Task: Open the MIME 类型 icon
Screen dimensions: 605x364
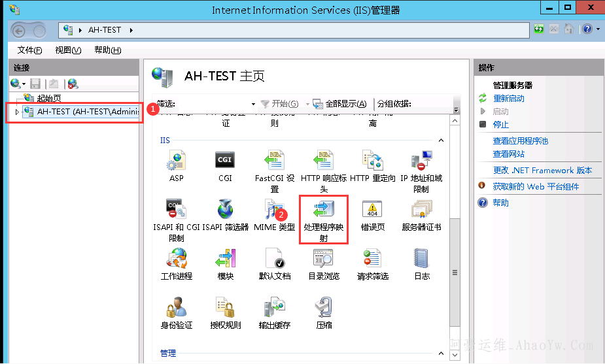Action: pos(274,211)
